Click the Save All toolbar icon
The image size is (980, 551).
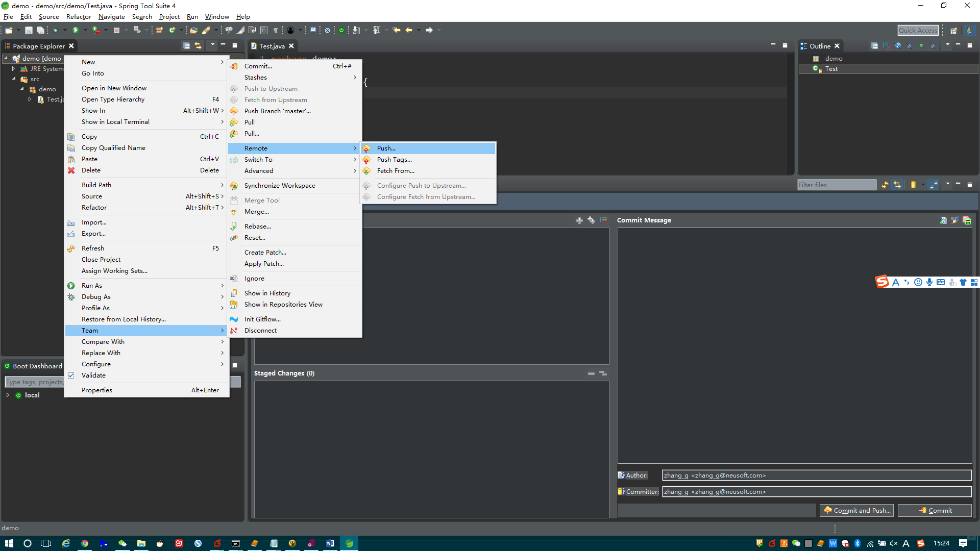(x=41, y=30)
